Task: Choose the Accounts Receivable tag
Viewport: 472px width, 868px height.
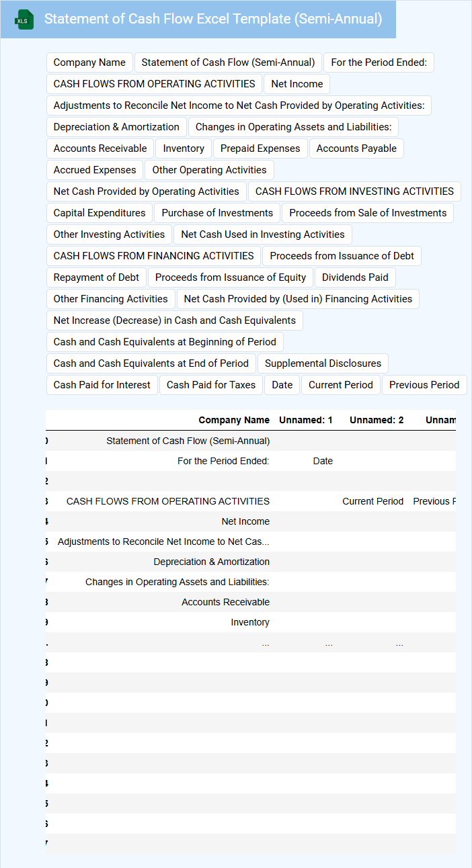Action: pos(100,148)
